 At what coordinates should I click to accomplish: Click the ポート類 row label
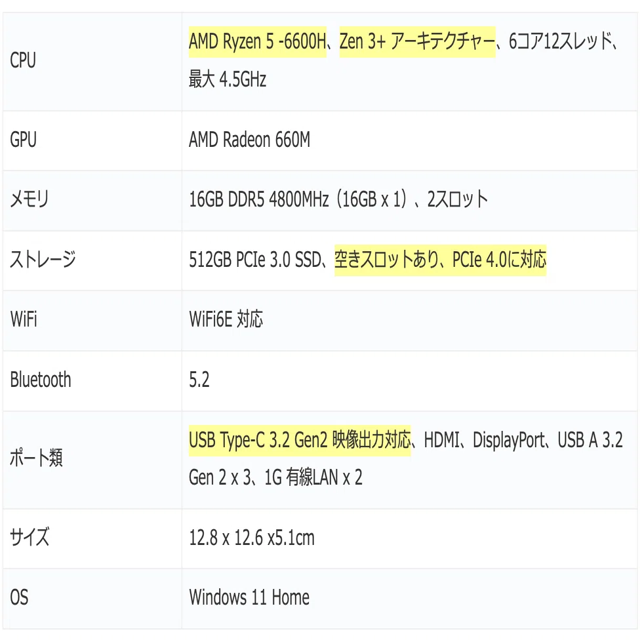tap(36, 458)
